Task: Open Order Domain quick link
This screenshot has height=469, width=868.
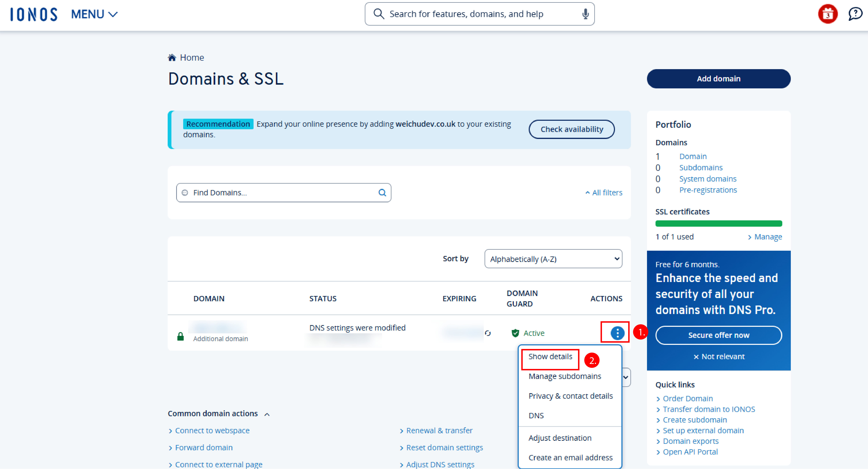Action: pos(687,398)
